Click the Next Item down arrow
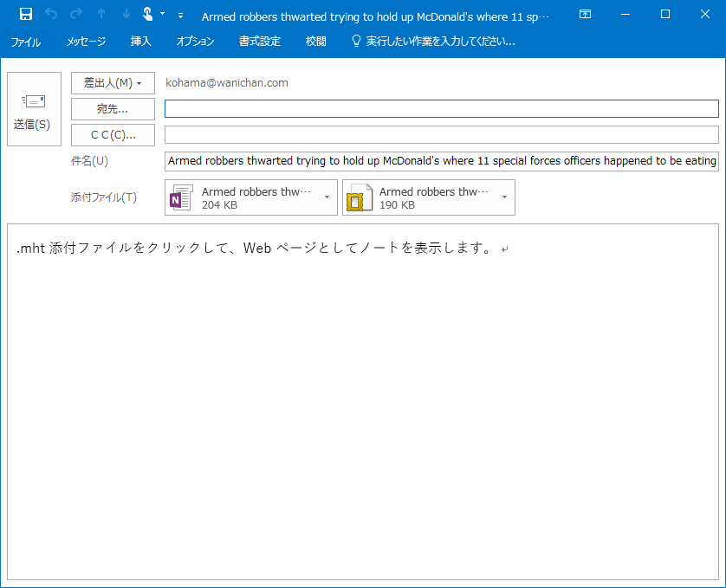 tap(126, 15)
